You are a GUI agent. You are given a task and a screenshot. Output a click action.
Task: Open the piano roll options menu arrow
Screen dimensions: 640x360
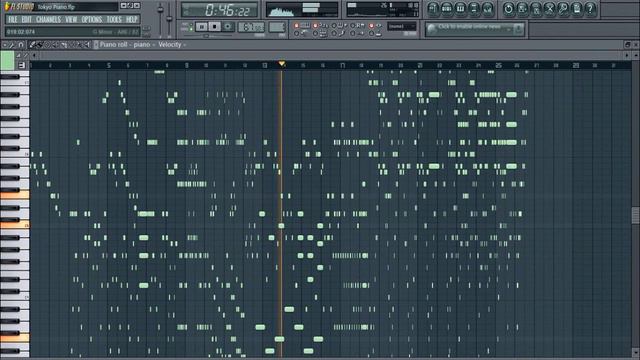4,44
